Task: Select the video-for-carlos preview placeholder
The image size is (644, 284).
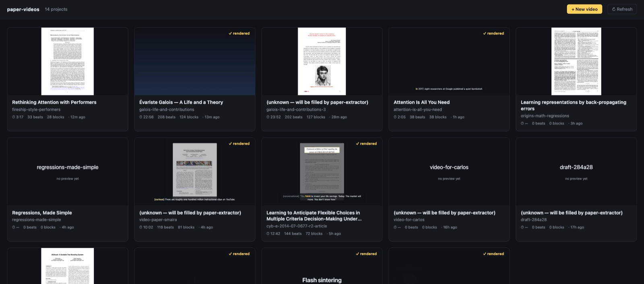Action: [449, 172]
